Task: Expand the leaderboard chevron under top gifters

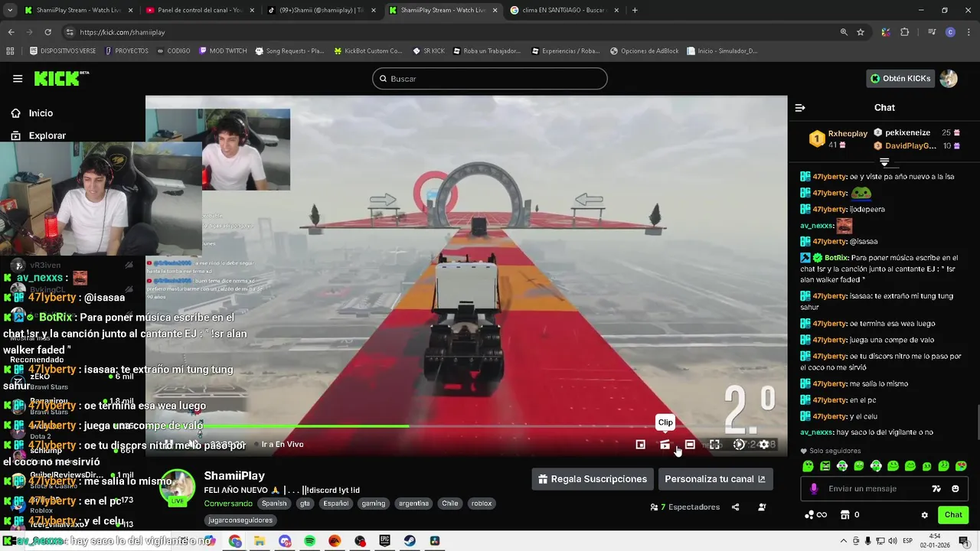Action: point(884,162)
